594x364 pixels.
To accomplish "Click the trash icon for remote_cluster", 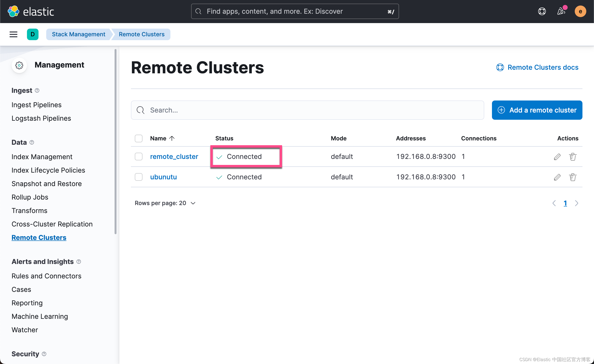I will 573,157.
